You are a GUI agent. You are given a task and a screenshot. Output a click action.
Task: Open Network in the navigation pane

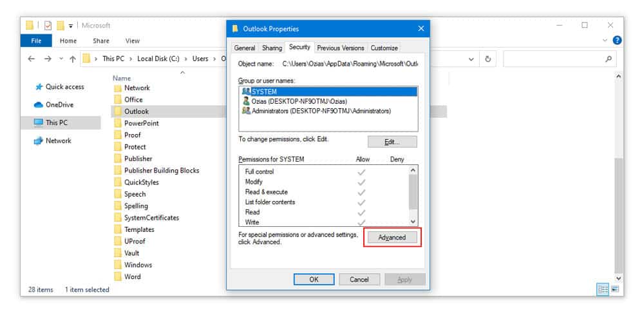tap(53, 140)
